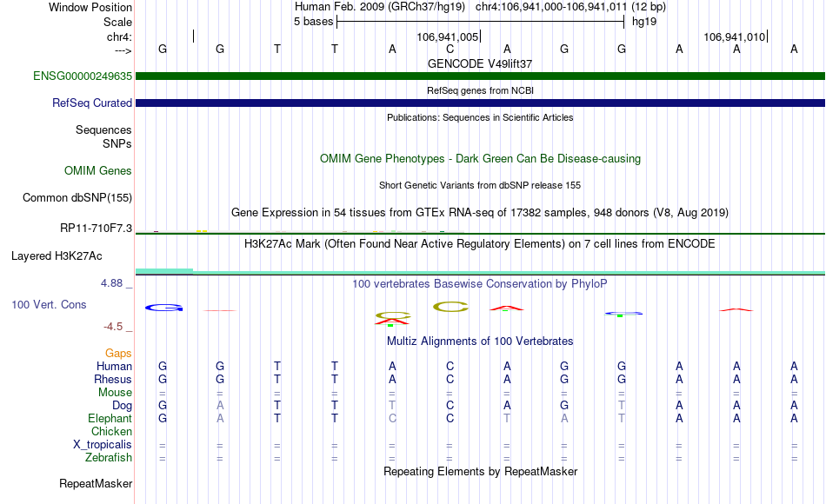
Task: Select the Common dbSNP(155) track label
Action: [77, 197]
